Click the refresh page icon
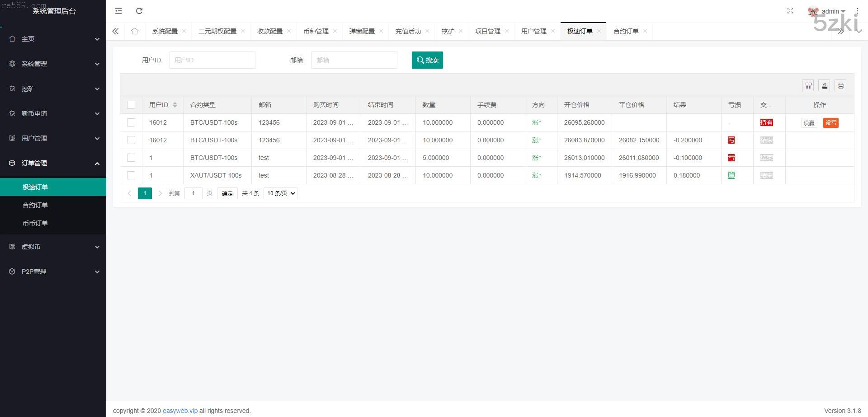Image resolution: width=868 pixels, height=417 pixels. tap(139, 11)
